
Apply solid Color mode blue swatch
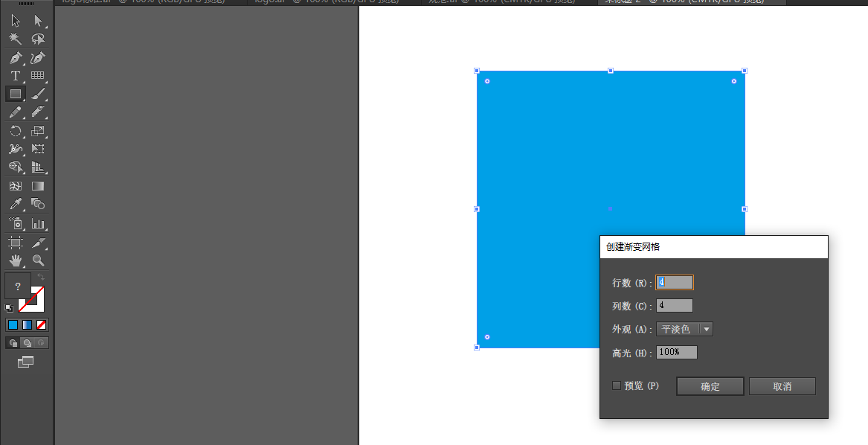coord(13,324)
